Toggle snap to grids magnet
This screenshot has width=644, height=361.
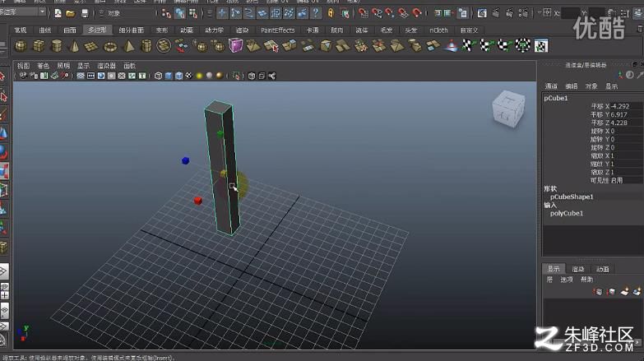coord(363,13)
